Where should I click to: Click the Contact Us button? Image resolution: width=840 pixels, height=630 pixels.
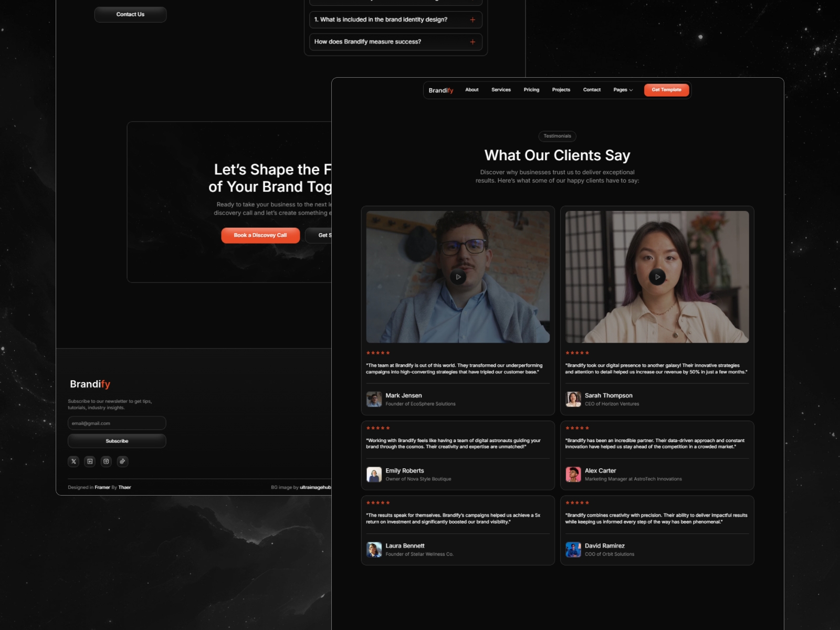(x=130, y=14)
